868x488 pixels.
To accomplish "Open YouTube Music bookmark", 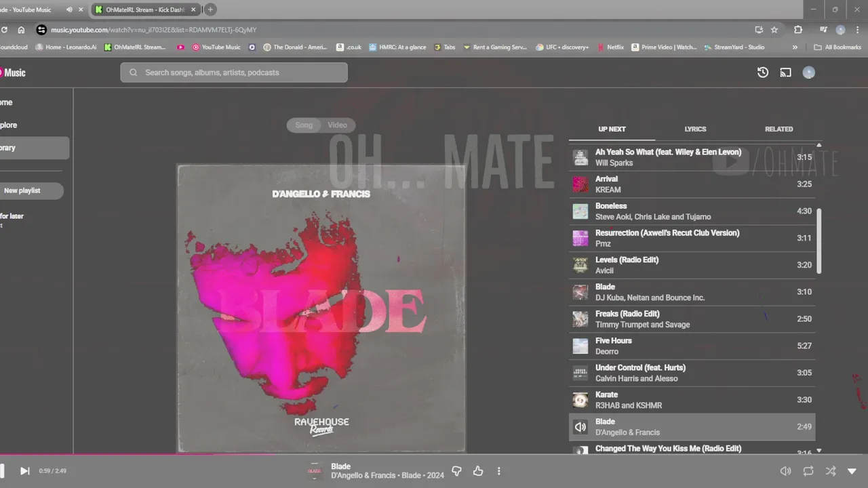I will coord(216,47).
